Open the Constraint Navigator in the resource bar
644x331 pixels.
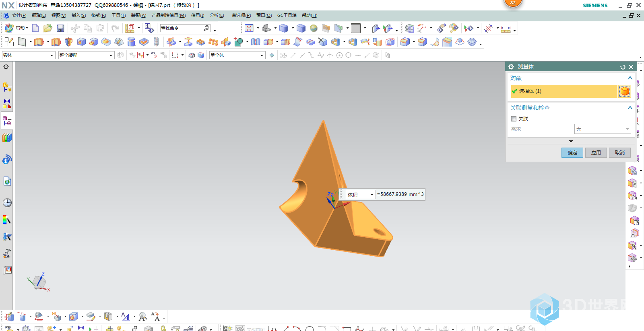(7, 104)
